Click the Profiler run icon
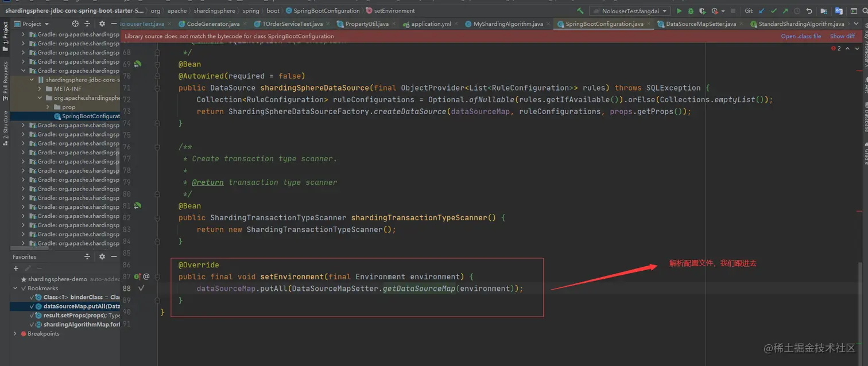The height and width of the screenshot is (366, 868). pos(715,11)
